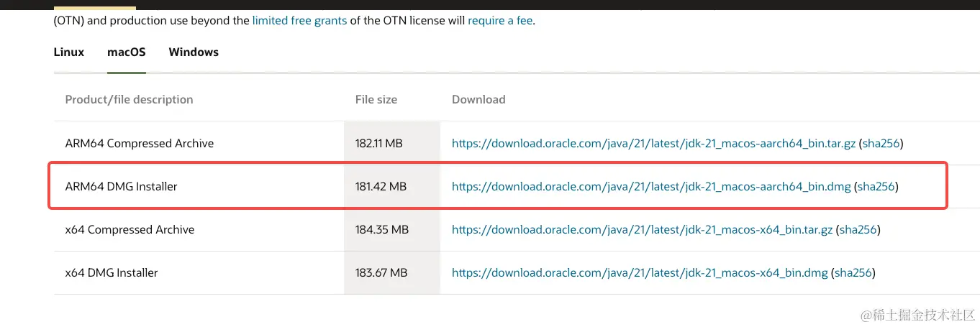Image resolution: width=980 pixels, height=327 pixels.
Task: Open sha256 for x64 Compressed Archive
Action: pyautogui.click(x=858, y=229)
